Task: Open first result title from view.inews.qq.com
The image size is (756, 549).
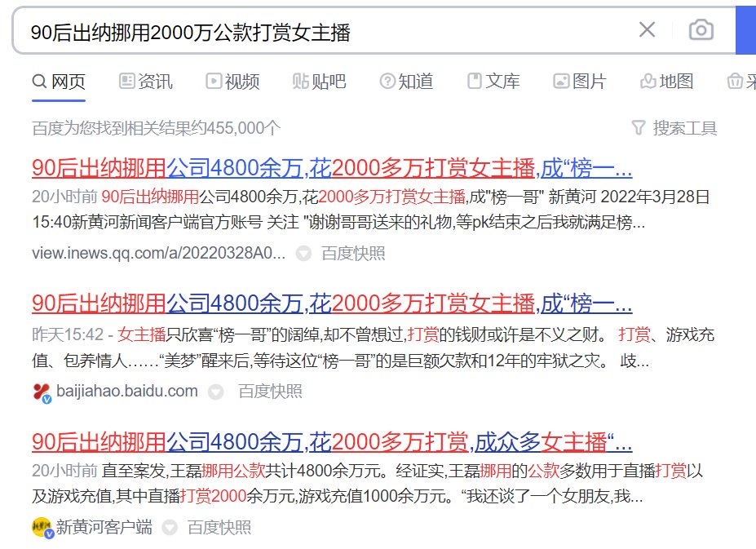Action: 332,168
